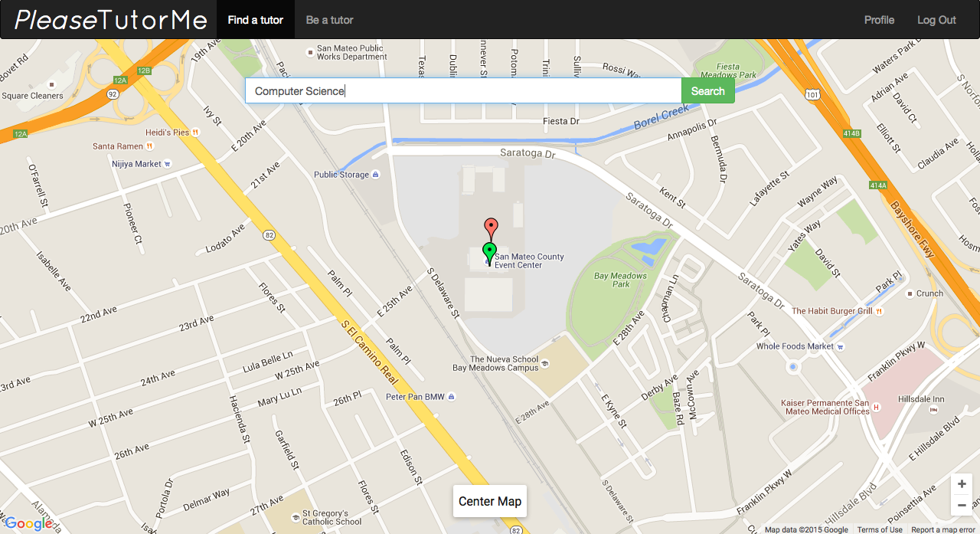980x534 pixels.
Task: Click the Borel Creek label
Action: tap(662, 118)
